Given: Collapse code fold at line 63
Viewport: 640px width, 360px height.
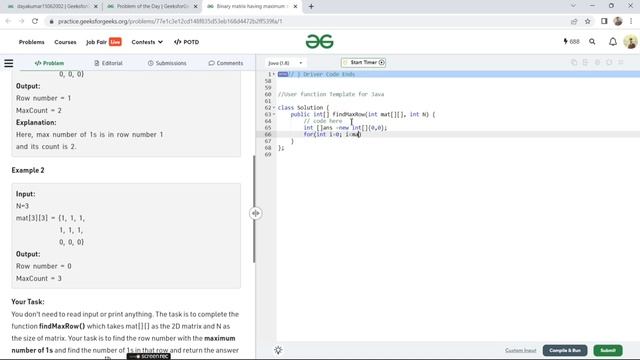Looking at the screenshot, I should coord(274,114).
